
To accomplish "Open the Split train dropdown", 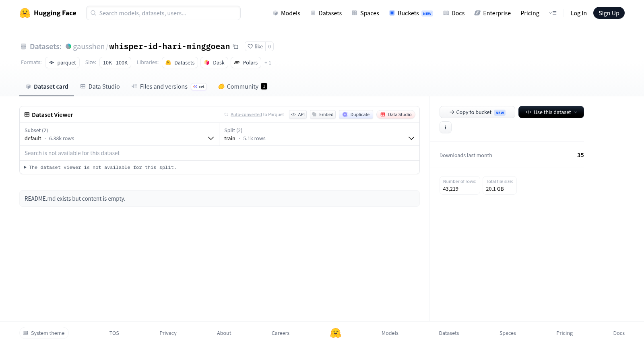I will [319, 134].
